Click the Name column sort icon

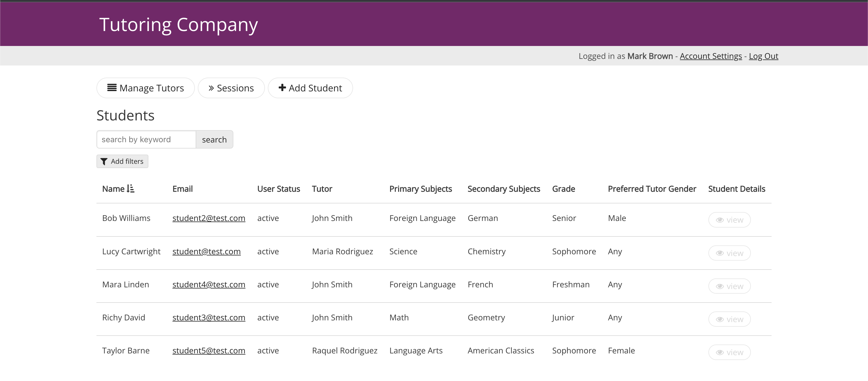click(130, 189)
